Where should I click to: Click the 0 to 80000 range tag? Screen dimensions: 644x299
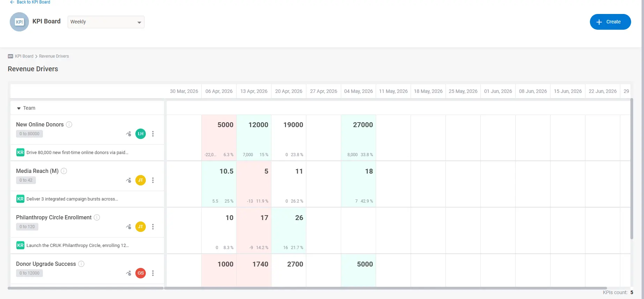[29, 134]
